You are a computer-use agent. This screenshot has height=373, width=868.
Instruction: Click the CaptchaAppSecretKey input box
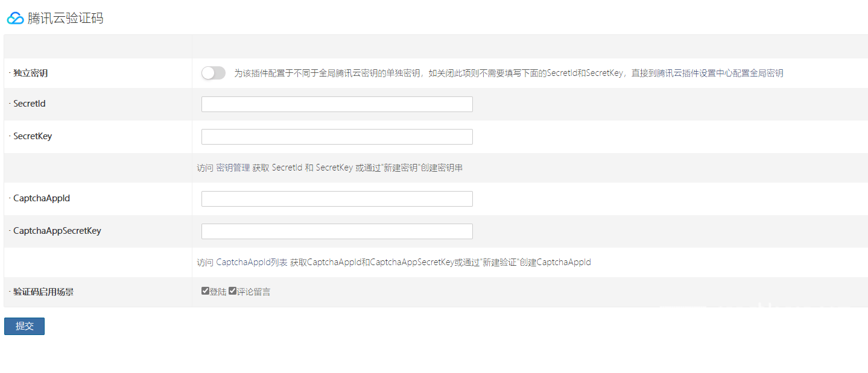pyautogui.click(x=337, y=231)
